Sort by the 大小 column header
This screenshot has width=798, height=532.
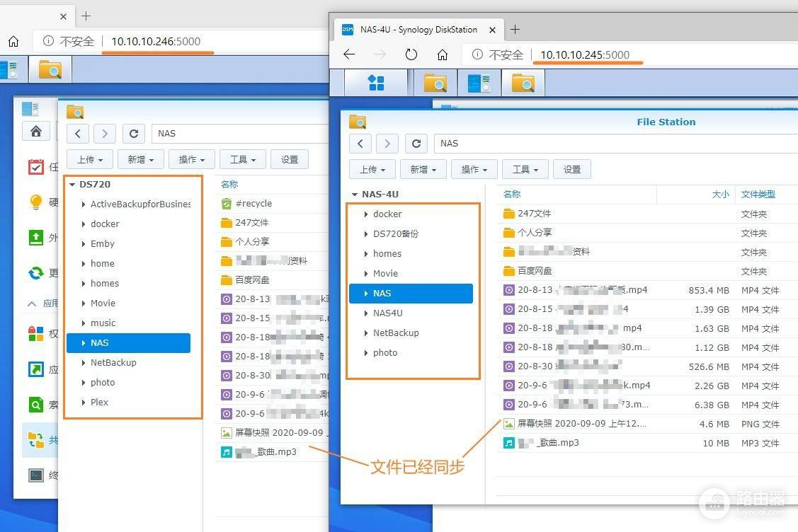click(720, 194)
